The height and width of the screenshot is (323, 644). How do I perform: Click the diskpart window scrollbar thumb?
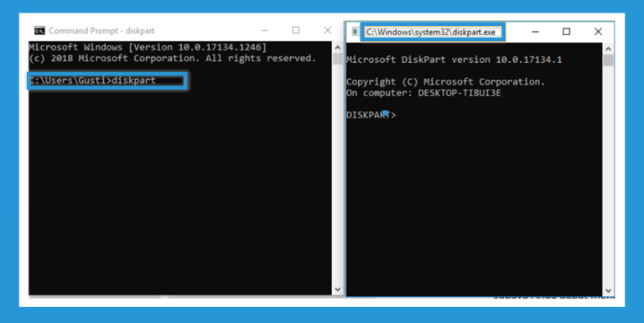tap(608, 60)
